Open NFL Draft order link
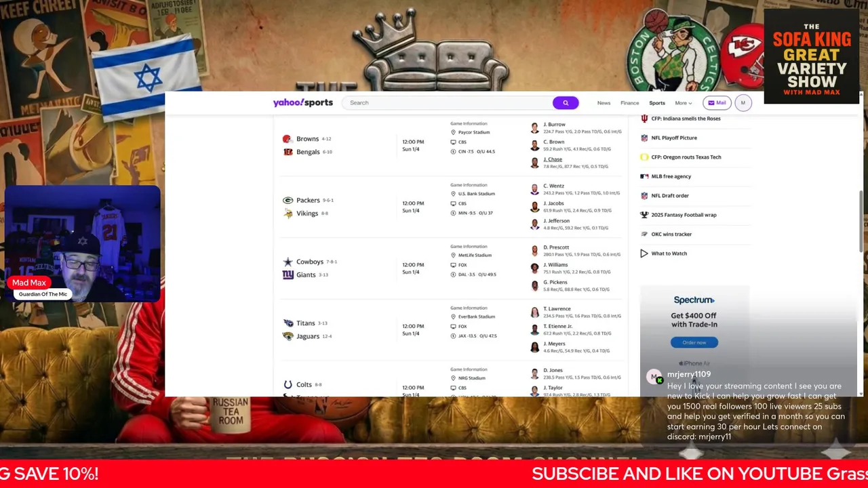Image resolution: width=868 pixels, height=488 pixels. click(670, 196)
